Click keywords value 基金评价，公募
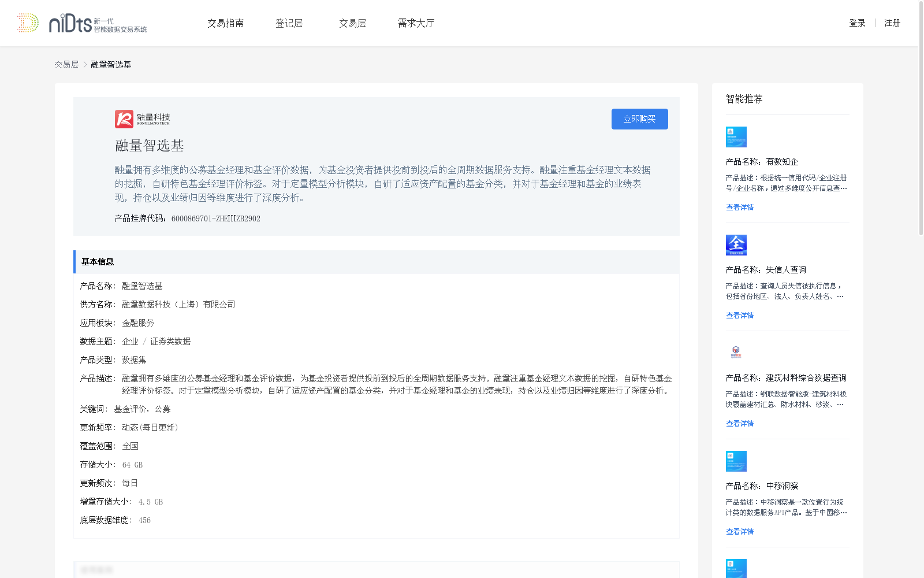Viewport: 924px width, 578px height. click(142, 409)
